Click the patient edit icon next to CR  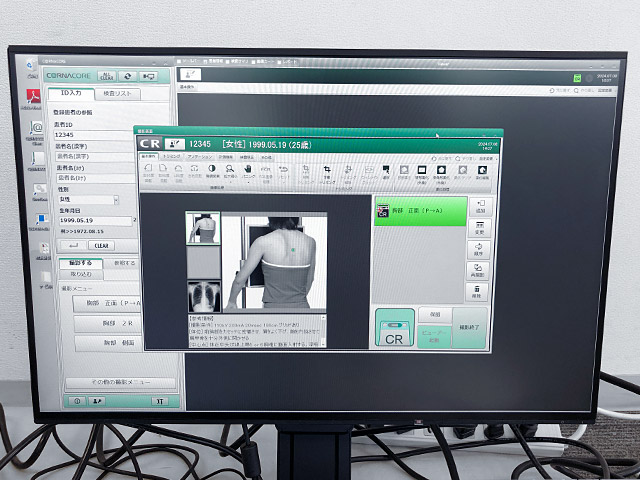pos(175,144)
